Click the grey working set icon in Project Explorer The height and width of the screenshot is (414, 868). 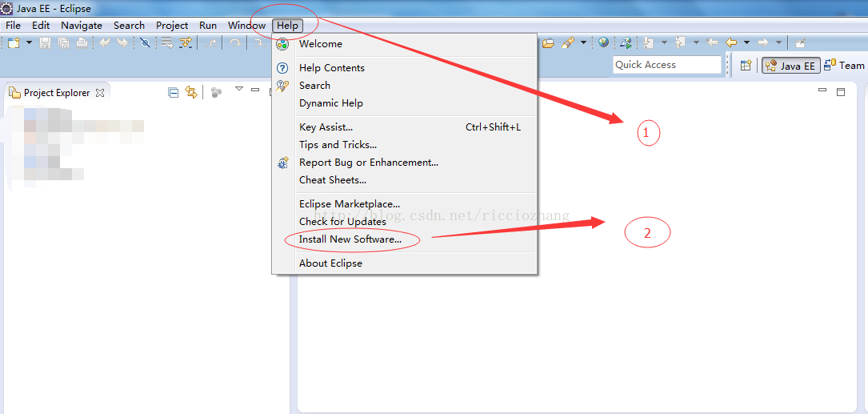click(x=217, y=93)
